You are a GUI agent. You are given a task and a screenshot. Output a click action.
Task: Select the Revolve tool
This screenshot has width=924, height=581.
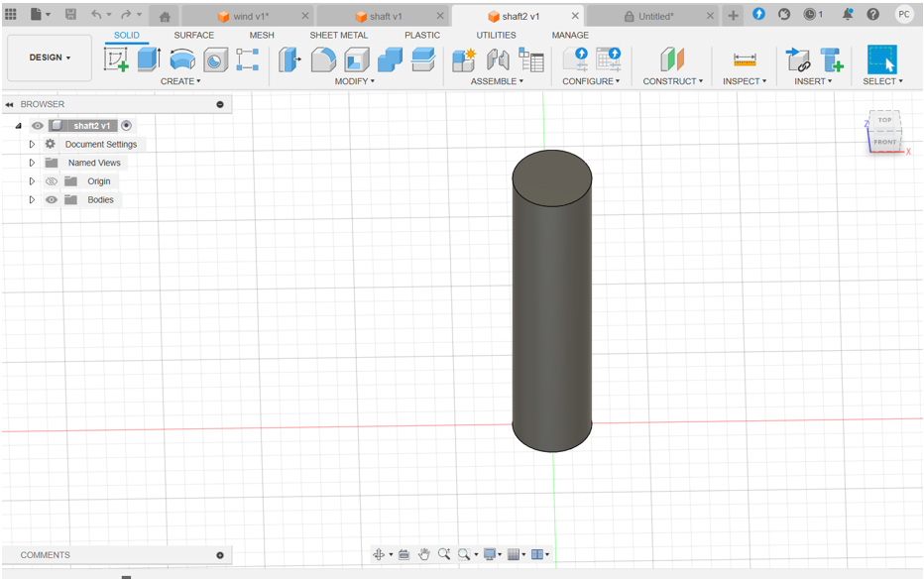[x=182, y=59]
